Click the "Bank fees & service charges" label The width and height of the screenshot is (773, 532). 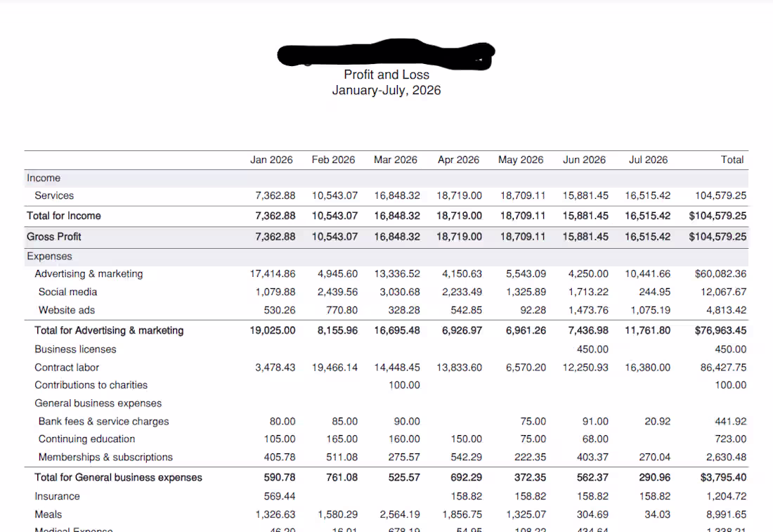(103, 422)
